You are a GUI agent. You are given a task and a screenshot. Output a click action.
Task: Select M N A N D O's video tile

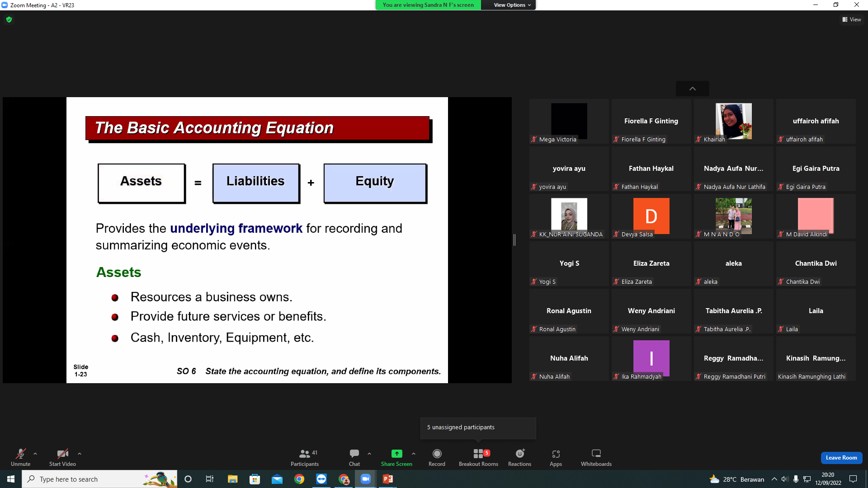pos(733,216)
